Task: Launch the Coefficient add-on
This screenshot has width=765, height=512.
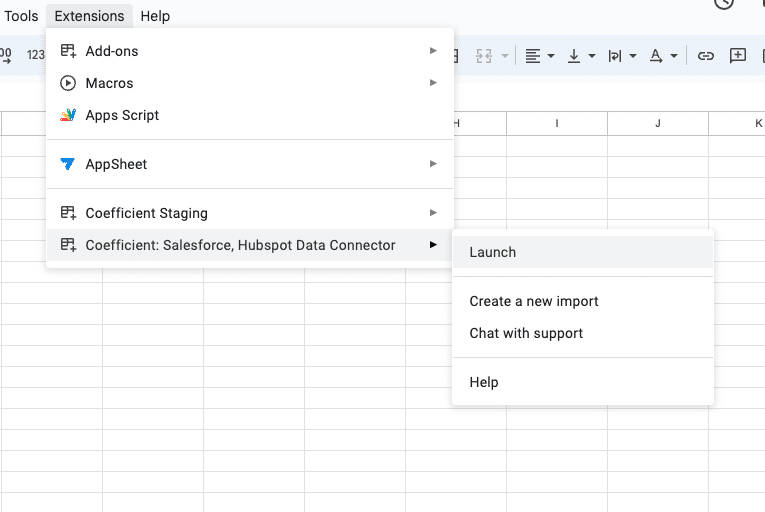Action: tap(583, 252)
